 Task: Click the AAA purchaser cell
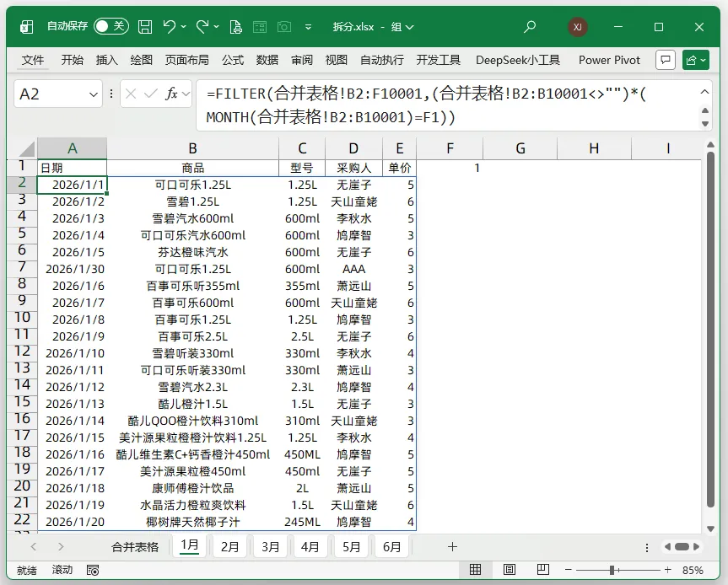pyautogui.click(x=353, y=269)
